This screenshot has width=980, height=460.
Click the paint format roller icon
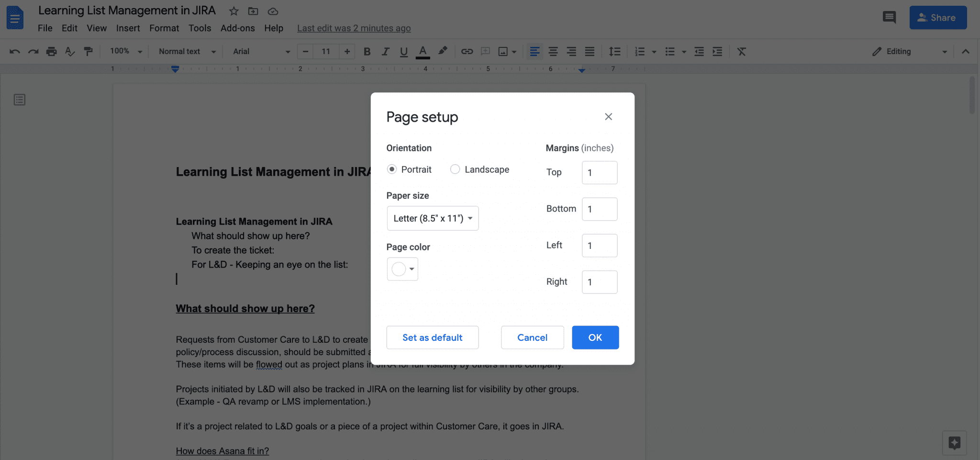(x=88, y=52)
